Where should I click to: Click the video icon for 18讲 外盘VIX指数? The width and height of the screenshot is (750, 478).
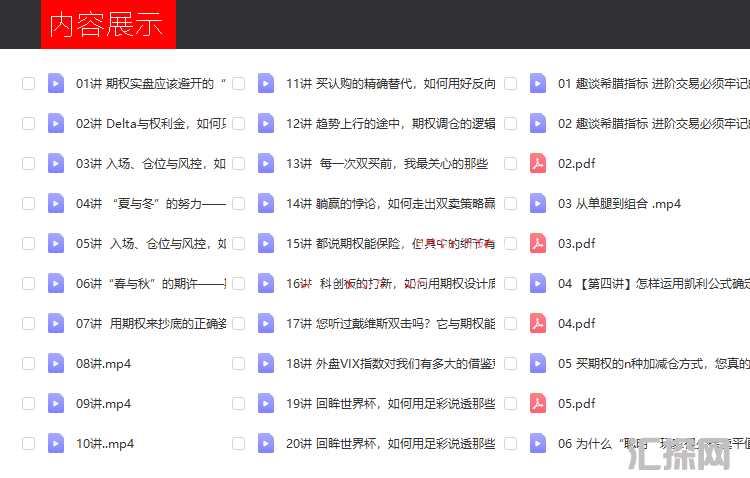tap(266, 364)
